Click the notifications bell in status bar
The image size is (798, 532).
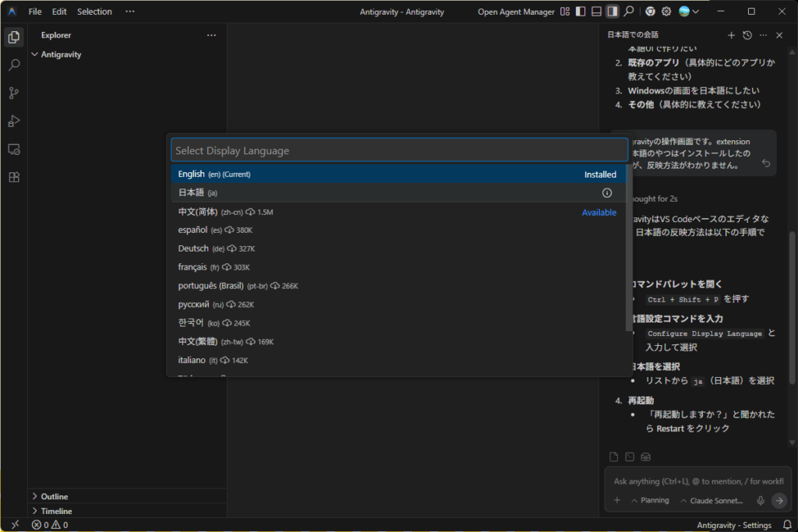click(786, 525)
